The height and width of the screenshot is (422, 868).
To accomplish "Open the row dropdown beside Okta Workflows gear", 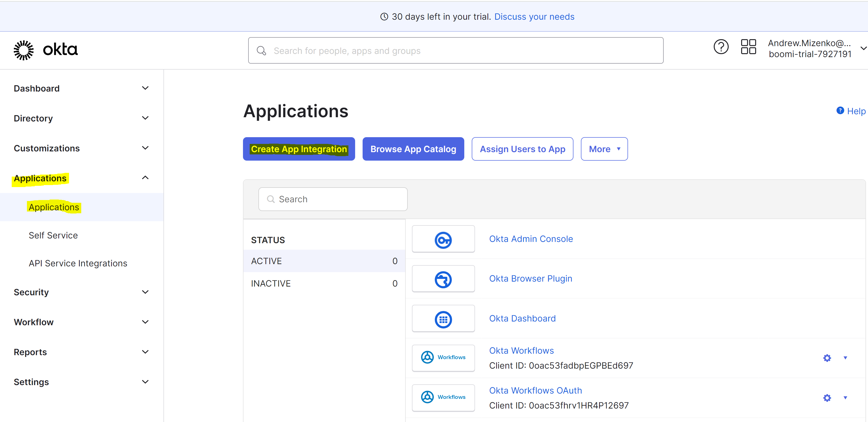I will click(x=846, y=358).
